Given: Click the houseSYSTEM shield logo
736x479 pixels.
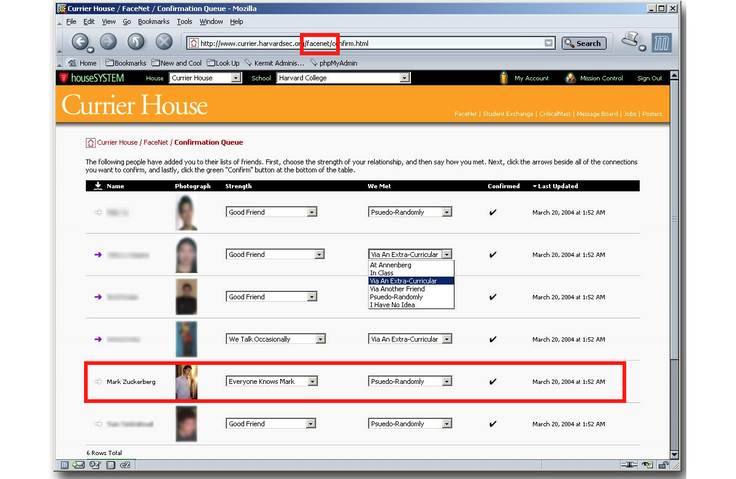Looking at the screenshot, I should click(64, 78).
